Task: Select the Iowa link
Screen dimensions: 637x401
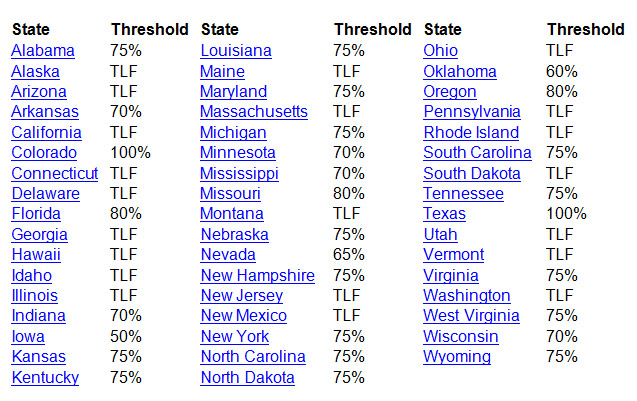Action: (x=28, y=337)
